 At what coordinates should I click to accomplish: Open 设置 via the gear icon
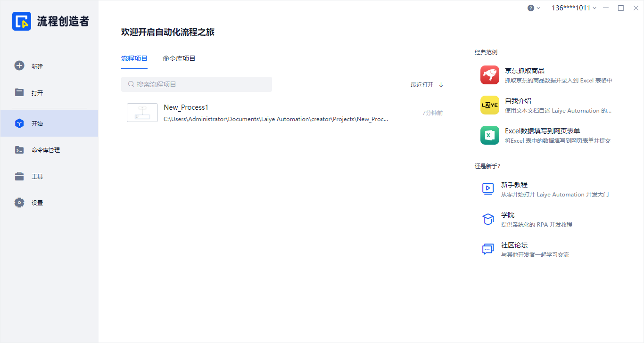click(x=19, y=202)
